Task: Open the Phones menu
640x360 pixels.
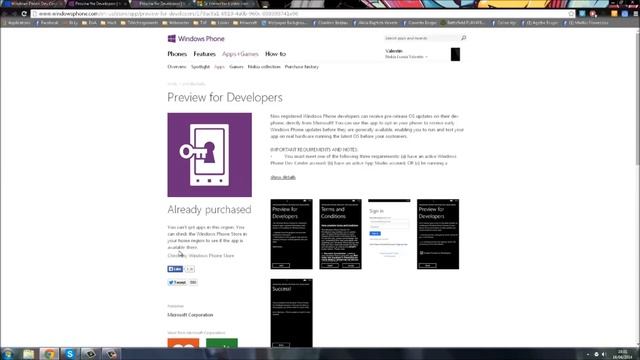Action: click(x=177, y=54)
